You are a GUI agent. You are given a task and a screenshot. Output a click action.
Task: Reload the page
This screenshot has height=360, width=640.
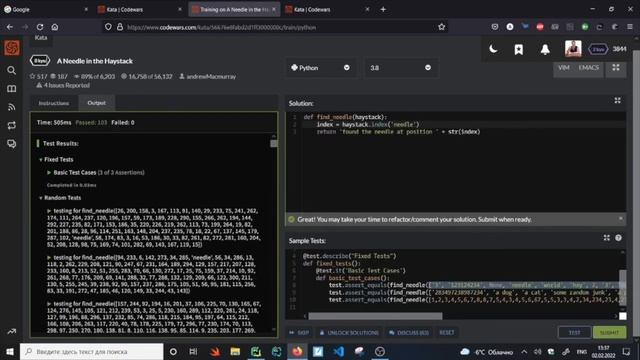click(x=40, y=27)
